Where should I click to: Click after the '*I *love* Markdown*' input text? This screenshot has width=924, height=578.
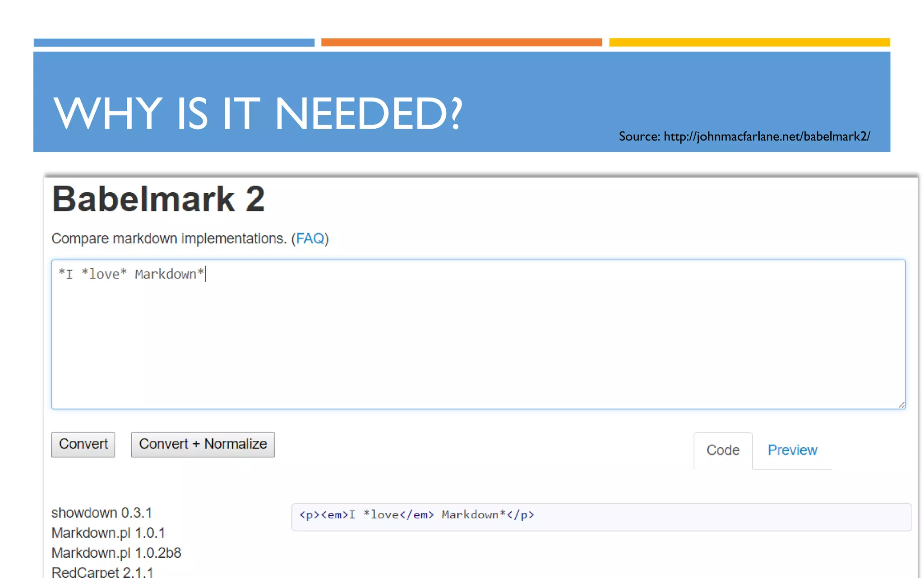pyautogui.click(x=206, y=274)
